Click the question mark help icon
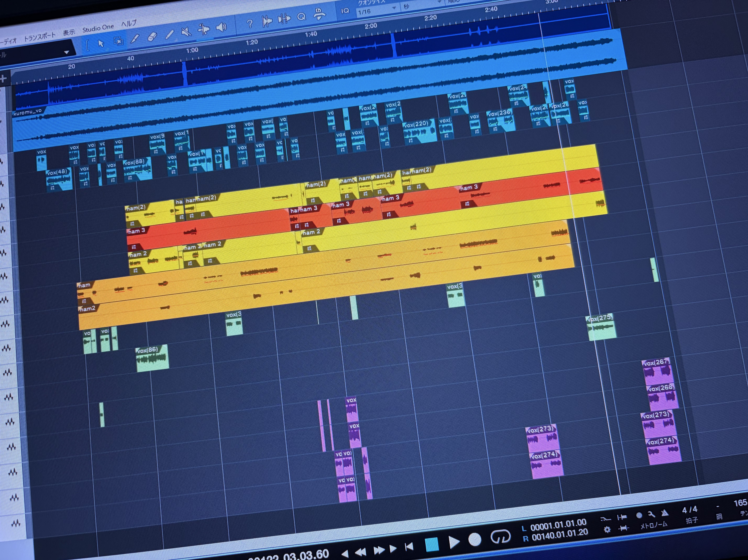 tap(250, 24)
